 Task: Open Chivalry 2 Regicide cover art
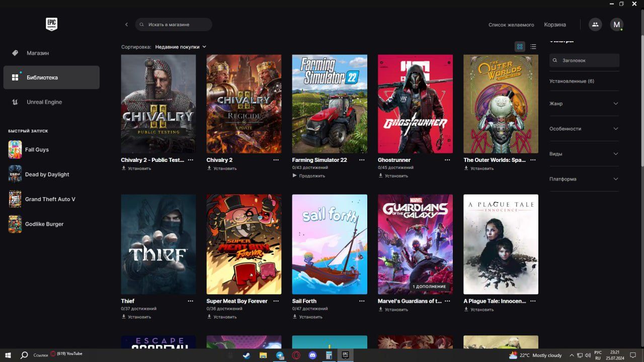coord(244,104)
